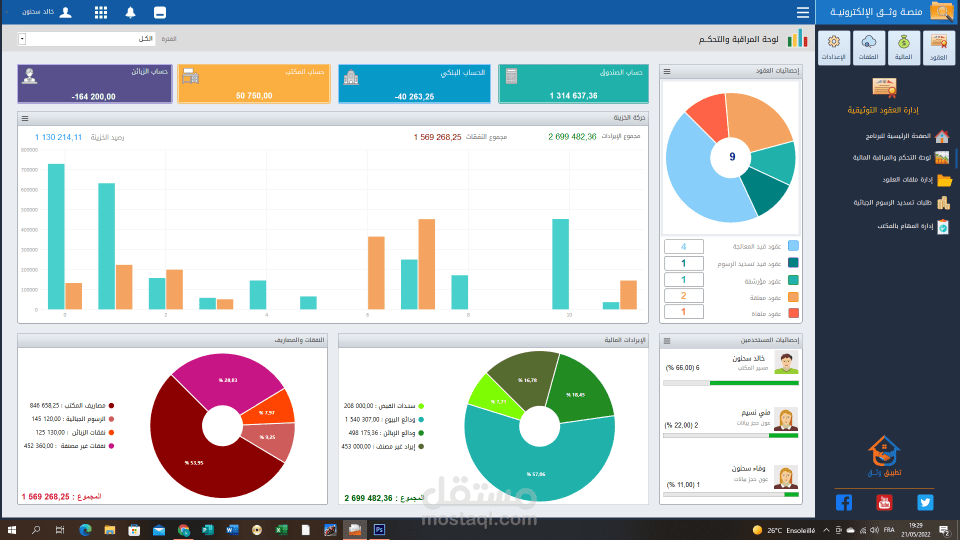Click the 57,06% teal slice of revenue pie
Viewport: 960px width, 540px height.
coord(536,474)
